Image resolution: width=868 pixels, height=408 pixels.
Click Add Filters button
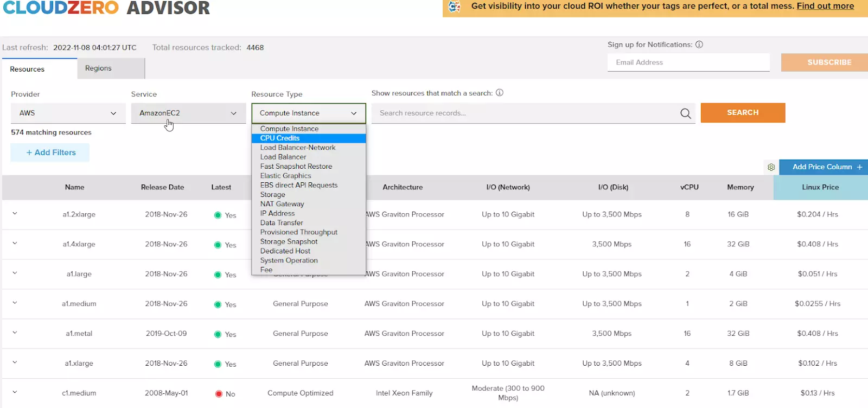click(50, 152)
